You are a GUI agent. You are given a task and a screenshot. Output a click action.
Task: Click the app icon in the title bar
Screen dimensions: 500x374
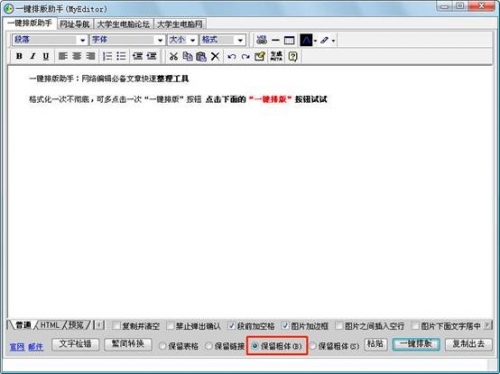(x=9, y=9)
